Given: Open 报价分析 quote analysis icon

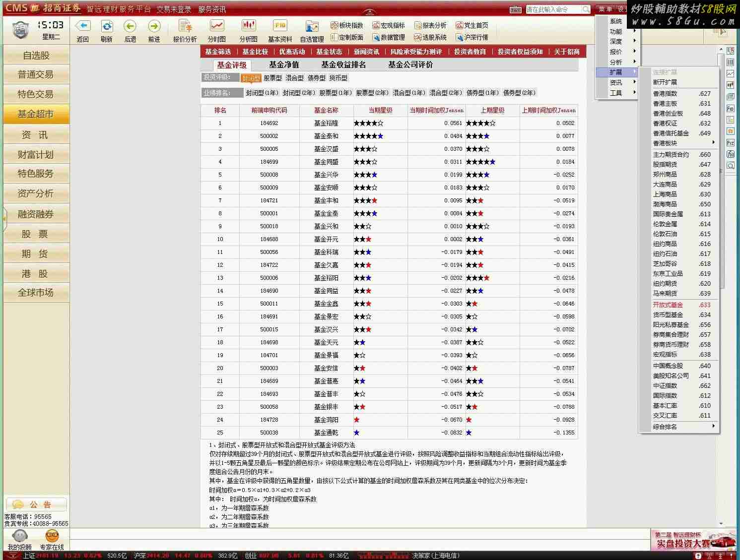Looking at the screenshot, I should pos(185,26).
